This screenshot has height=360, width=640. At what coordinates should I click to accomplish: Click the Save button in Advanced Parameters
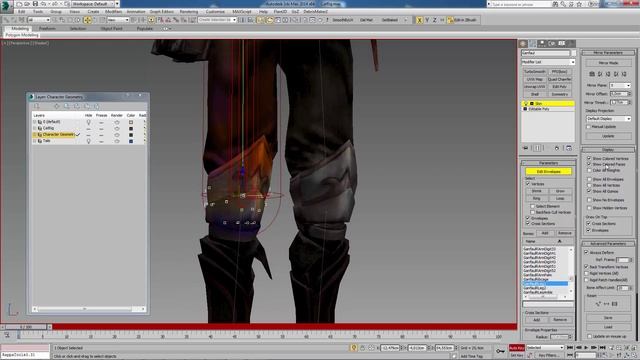[608, 318]
